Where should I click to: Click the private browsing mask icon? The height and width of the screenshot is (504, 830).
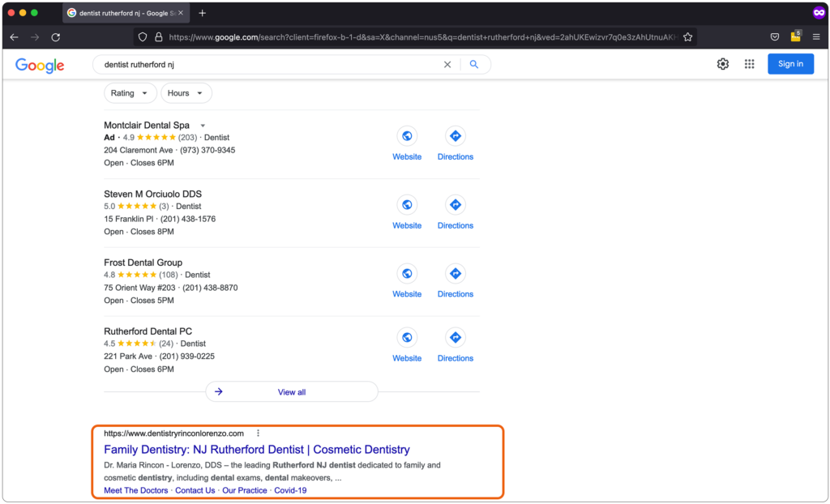(x=819, y=13)
